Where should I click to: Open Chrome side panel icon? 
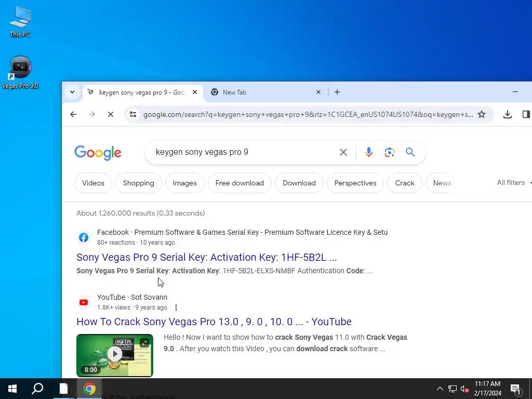[x=526, y=114]
